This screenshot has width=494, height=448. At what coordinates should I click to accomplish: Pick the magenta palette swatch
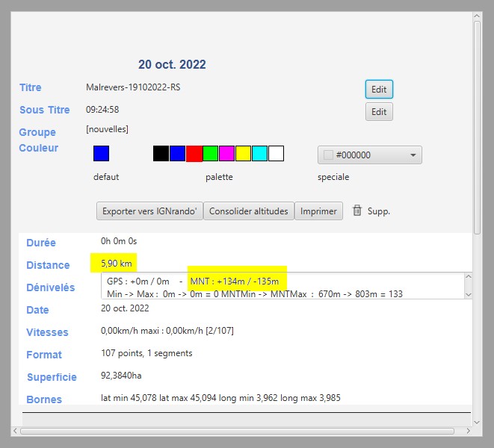coord(227,154)
